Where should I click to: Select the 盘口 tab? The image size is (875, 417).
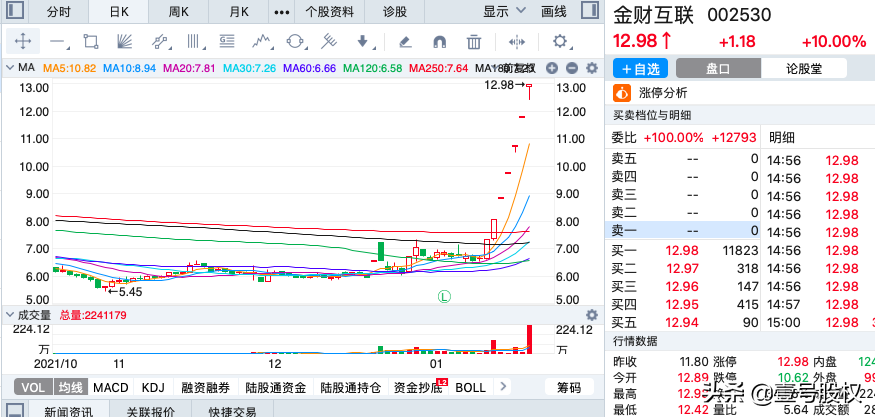coord(719,69)
